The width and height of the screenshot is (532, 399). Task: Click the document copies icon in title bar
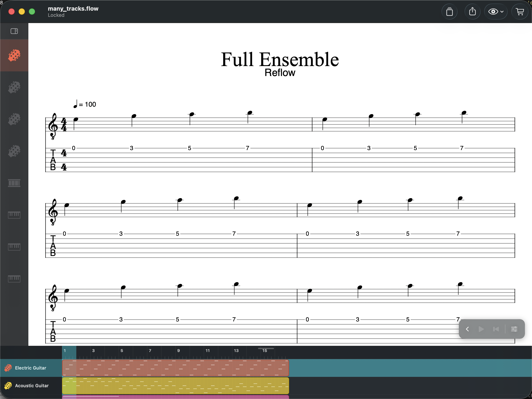pos(449,12)
